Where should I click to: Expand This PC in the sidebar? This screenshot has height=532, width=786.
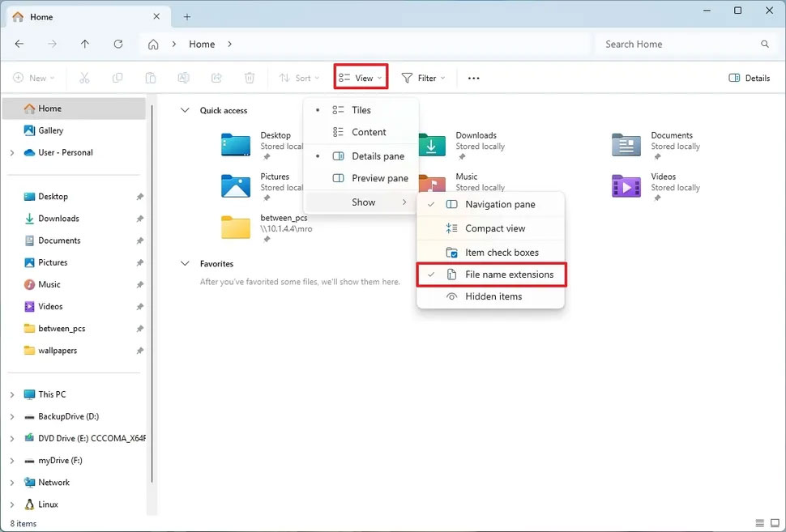tap(11, 394)
